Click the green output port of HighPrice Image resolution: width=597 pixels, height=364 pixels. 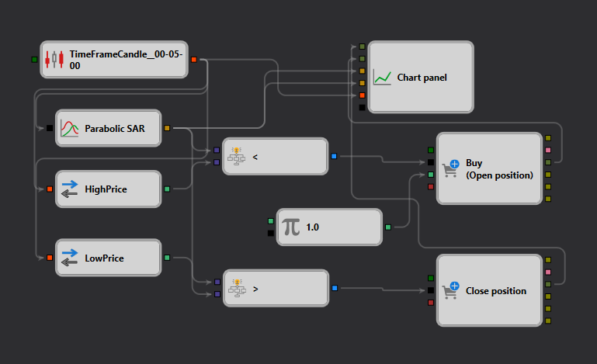[167, 189]
